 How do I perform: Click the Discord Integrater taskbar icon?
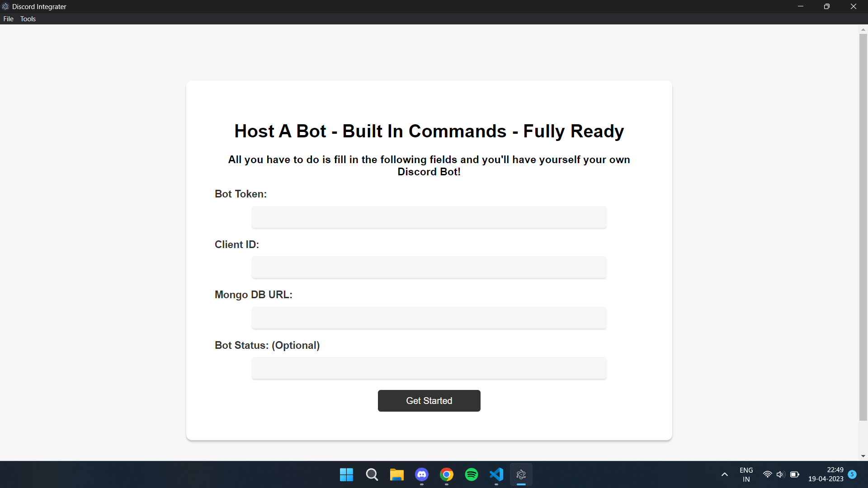(x=521, y=474)
